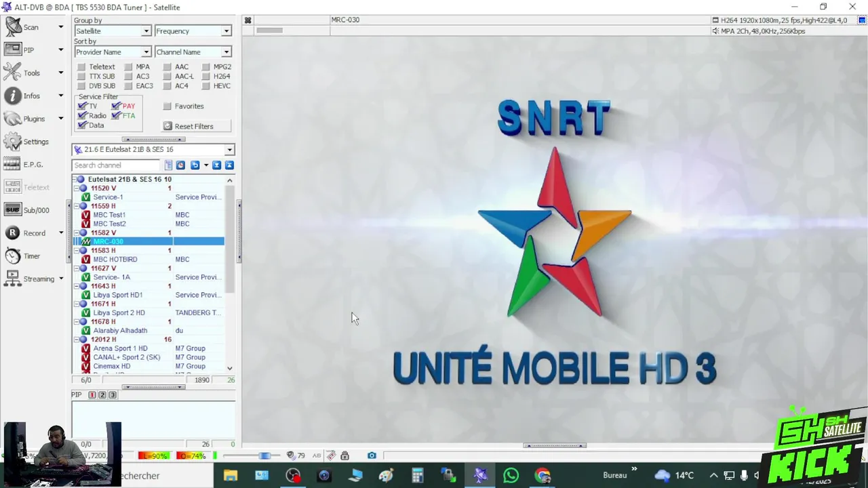This screenshot has width=868, height=488.
Task: Select PIP slot 1 button
Action: click(92, 395)
